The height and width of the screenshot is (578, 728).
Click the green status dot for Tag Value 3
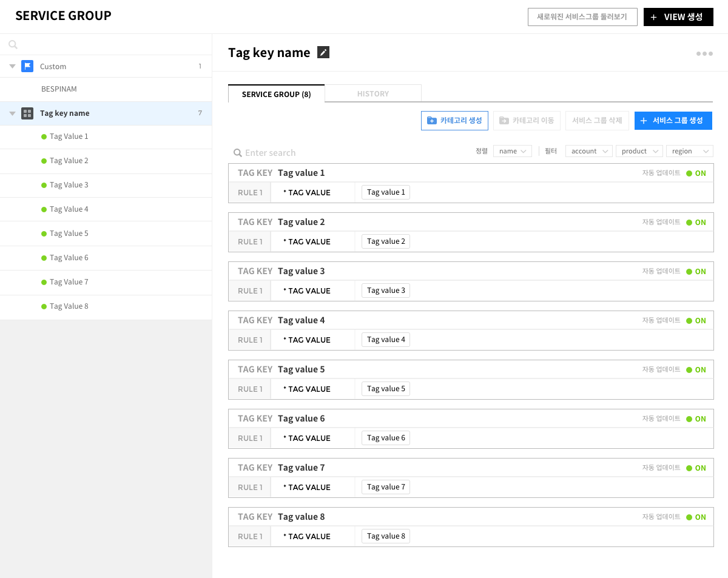[44, 185]
